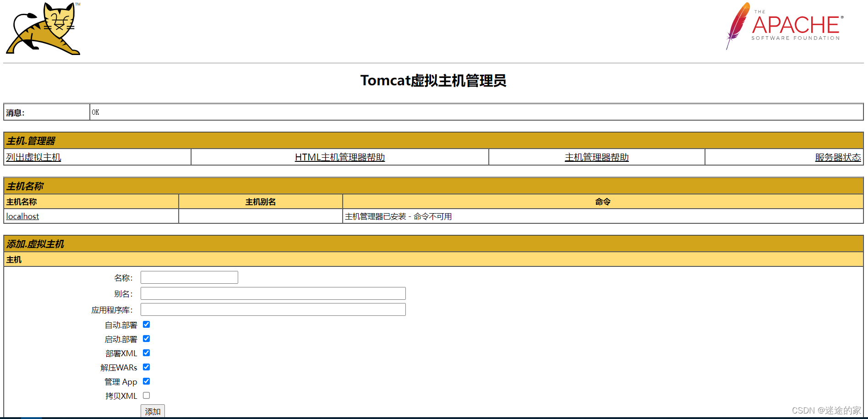868x419 pixels.
Task: Open the 服务器状态 link
Action: click(x=838, y=157)
